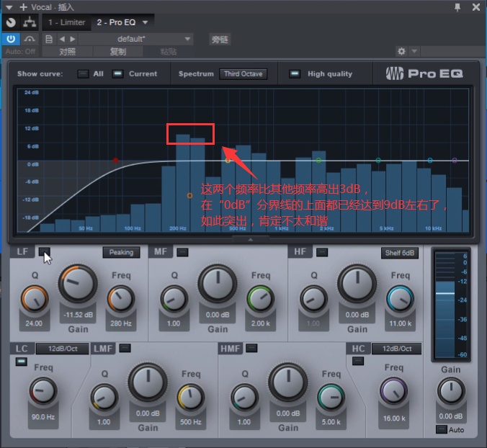The width and height of the screenshot is (487, 448).
Task: Click the MF Freq knob
Action: click(x=260, y=299)
